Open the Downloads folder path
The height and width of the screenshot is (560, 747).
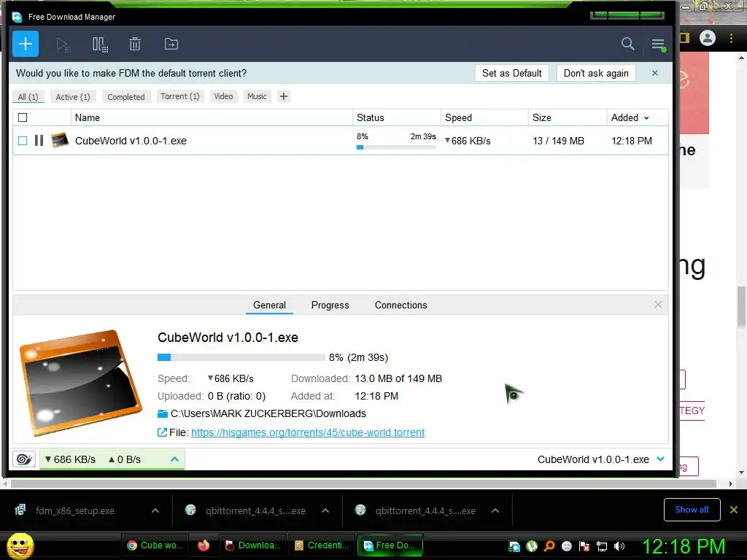[x=268, y=413]
